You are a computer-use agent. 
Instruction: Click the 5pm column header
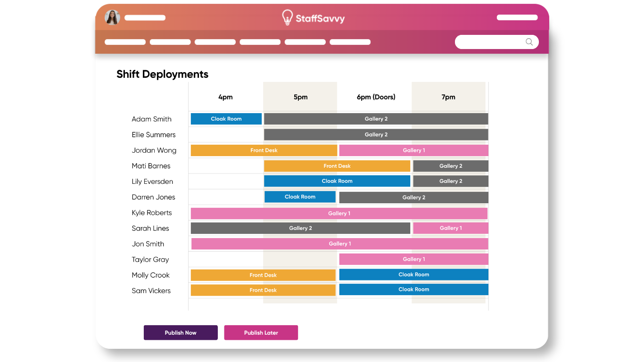pos(300,97)
